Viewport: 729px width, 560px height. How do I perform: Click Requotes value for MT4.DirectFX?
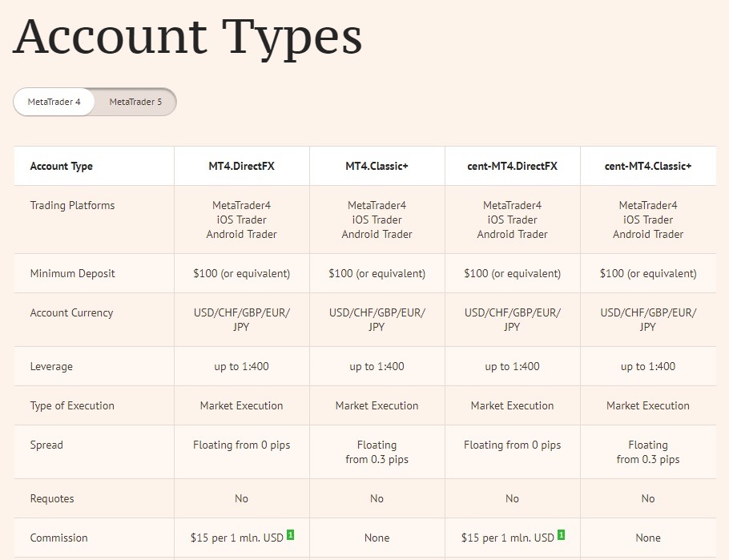click(242, 498)
